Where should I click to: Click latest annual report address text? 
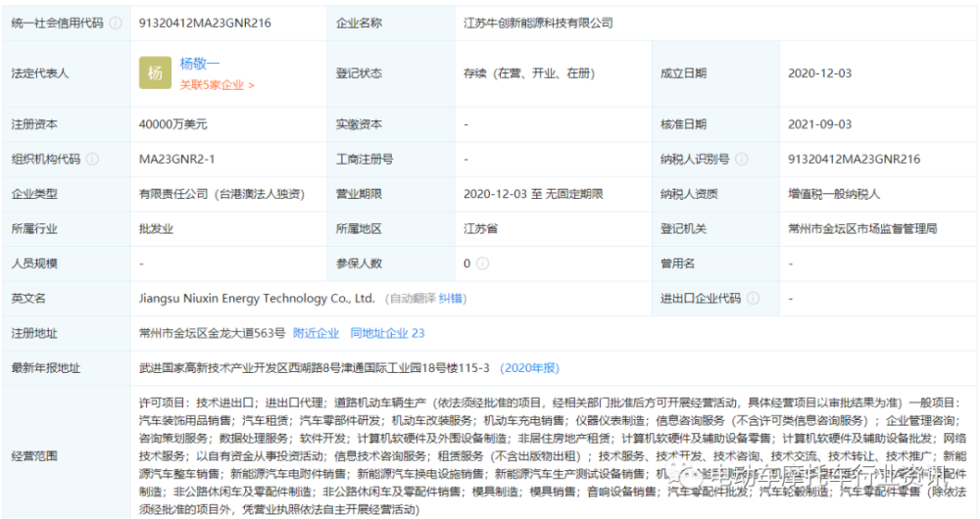[314, 368]
